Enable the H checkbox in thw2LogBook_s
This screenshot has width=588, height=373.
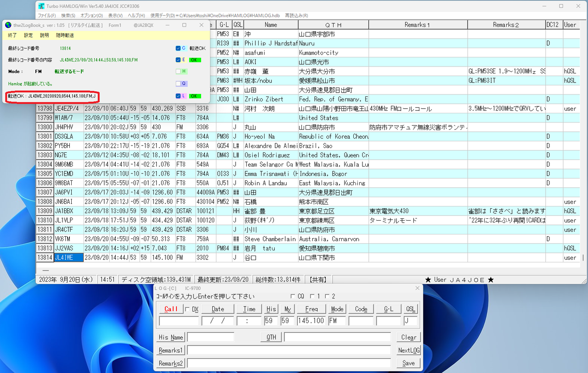tap(178, 72)
